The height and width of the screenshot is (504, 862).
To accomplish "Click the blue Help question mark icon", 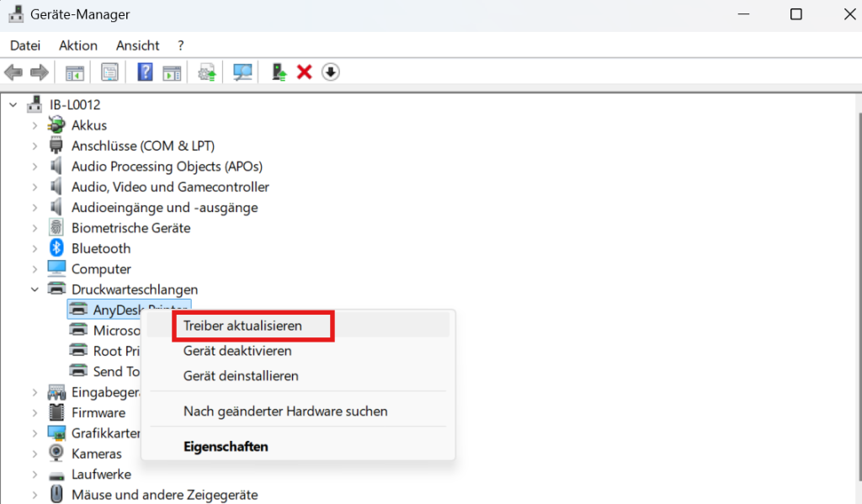I will [x=145, y=72].
